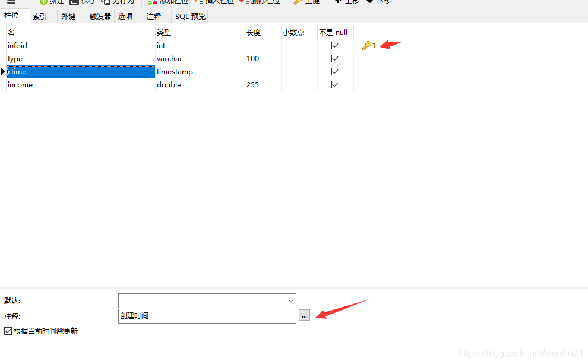Click the double type cell
Image resolution: width=588 pixels, height=364 pixels.
point(200,85)
